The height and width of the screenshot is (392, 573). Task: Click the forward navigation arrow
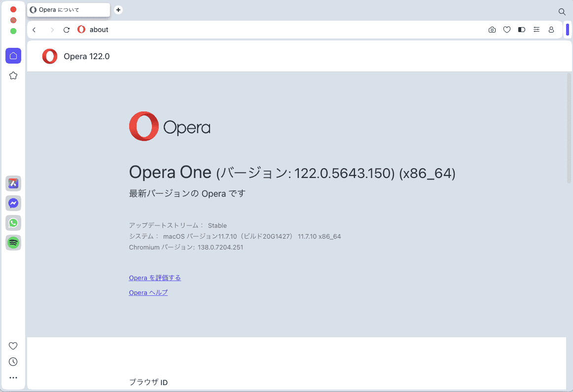(52, 30)
